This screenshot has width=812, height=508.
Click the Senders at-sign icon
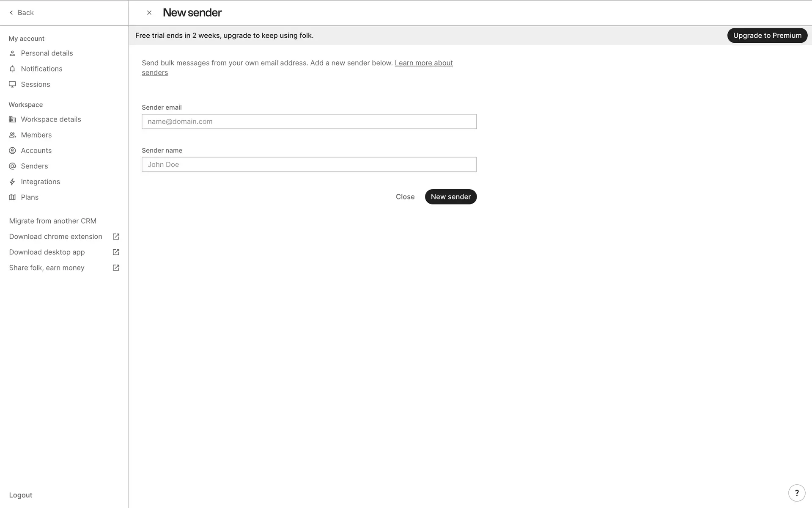tap(12, 166)
